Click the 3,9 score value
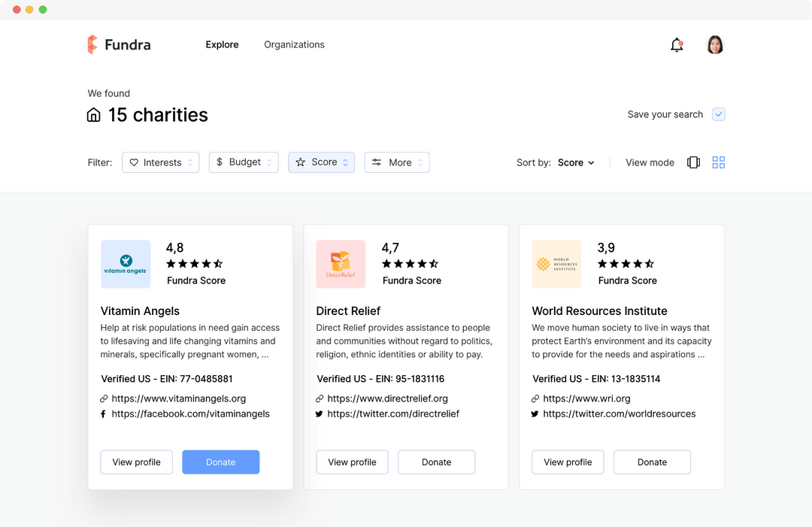 click(x=606, y=248)
